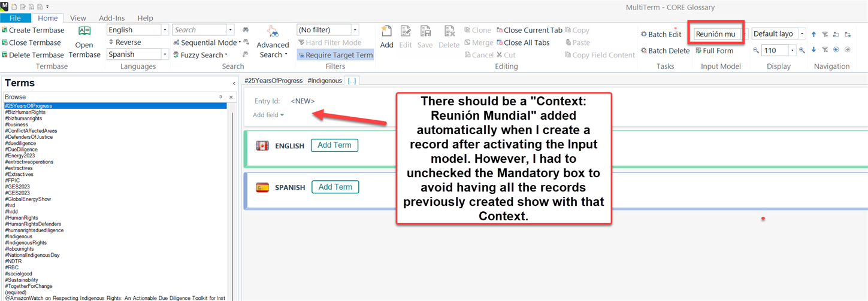Click into the Search text box
The width and height of the screenshot is (868, 301).
coord(199,30)
